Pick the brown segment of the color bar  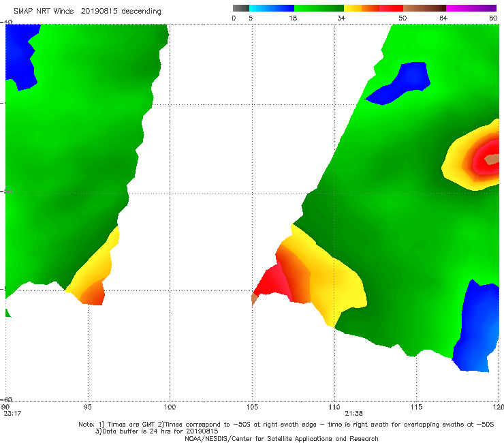click(x=424, y=8)
